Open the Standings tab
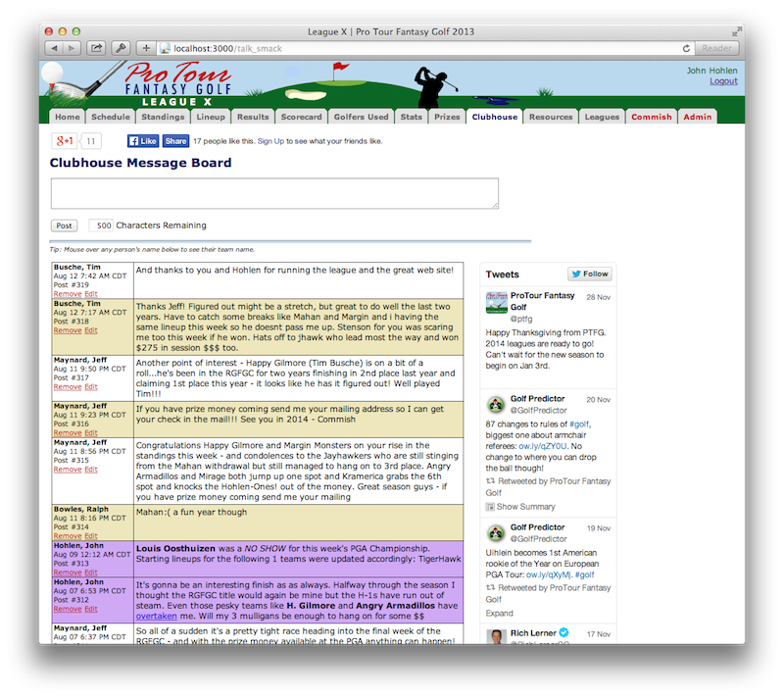 tap(162, 117)
